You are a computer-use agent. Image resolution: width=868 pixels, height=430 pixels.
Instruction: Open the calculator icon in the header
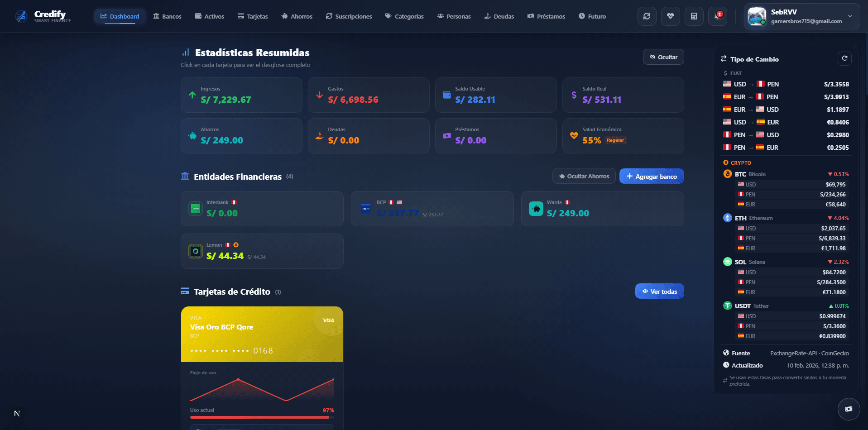[x=694, y=16]
